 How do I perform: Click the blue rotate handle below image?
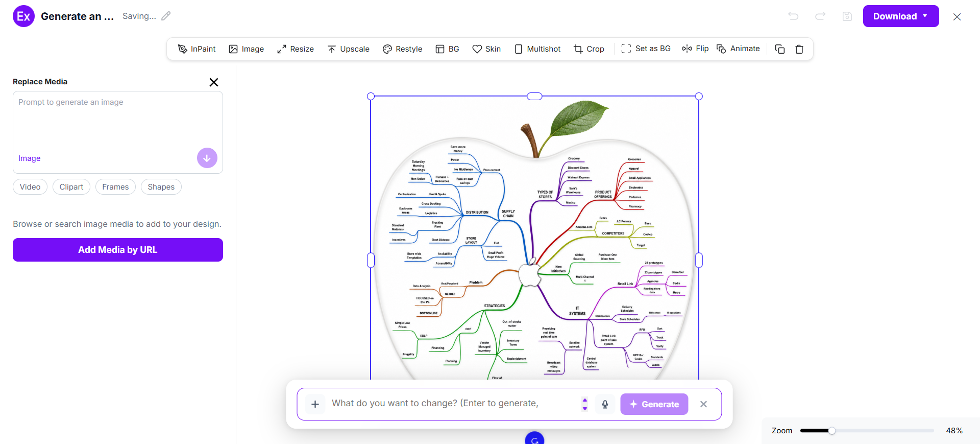(x=534, y=439)
